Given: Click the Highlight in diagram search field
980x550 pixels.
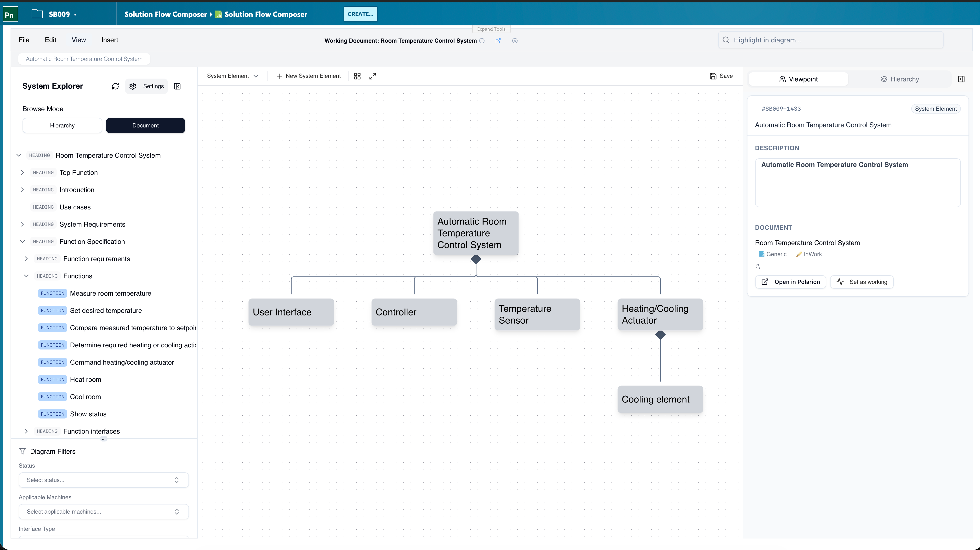Looking at the screenshot, I should [x=831, y=40].
